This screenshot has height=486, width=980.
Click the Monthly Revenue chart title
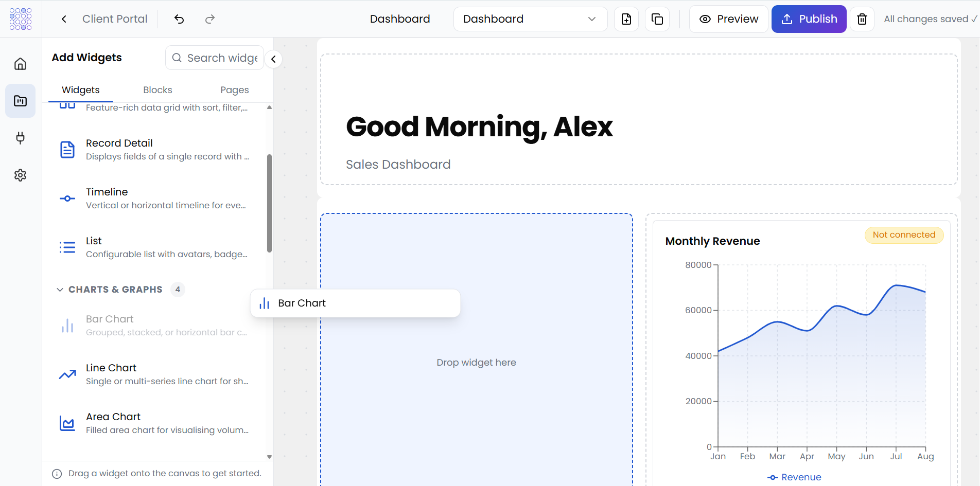click(x=712, y=241)
